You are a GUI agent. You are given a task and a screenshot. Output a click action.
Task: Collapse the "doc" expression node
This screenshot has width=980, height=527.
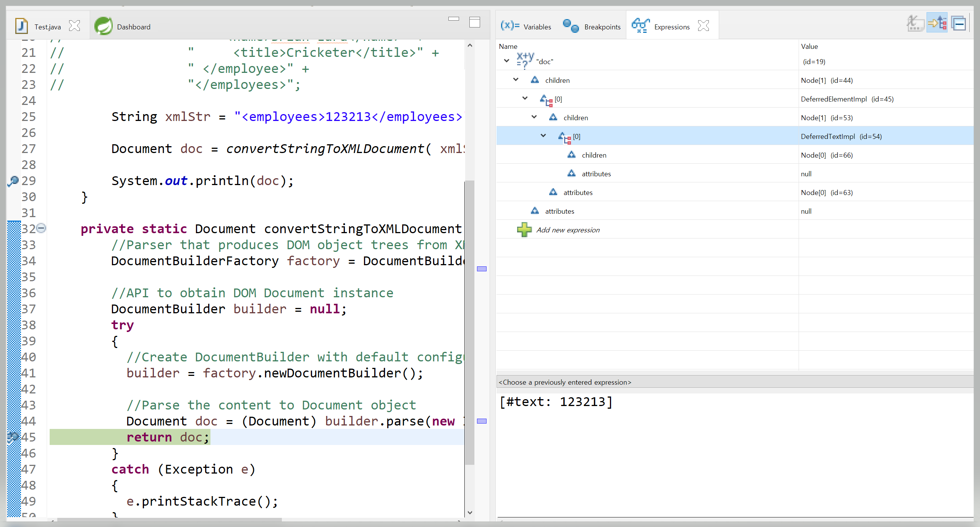[x=507, y=61]
